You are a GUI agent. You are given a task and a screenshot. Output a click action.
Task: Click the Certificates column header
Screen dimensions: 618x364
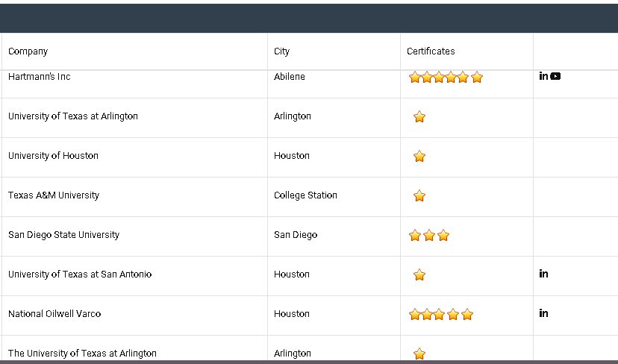pyautogui.click(x=431, y=51)
